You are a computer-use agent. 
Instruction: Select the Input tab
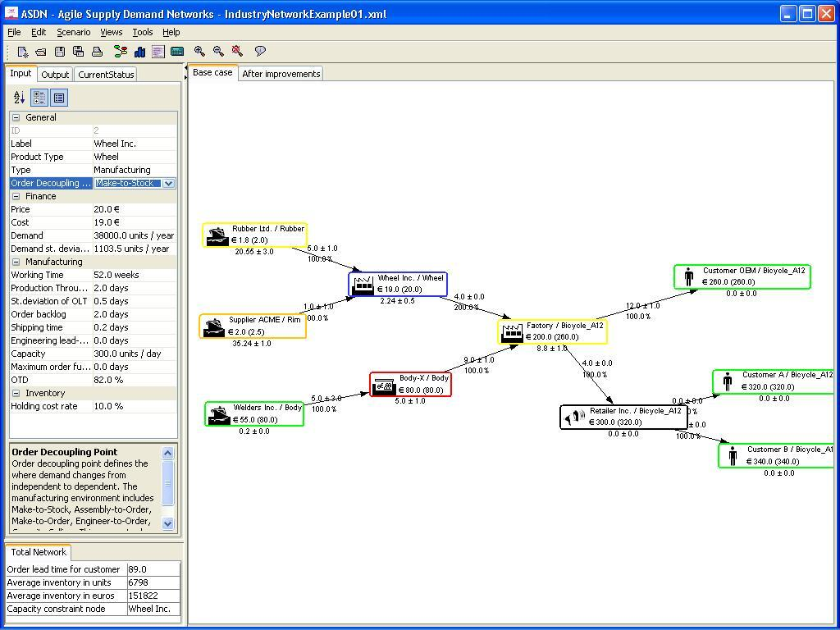(21, 73)
